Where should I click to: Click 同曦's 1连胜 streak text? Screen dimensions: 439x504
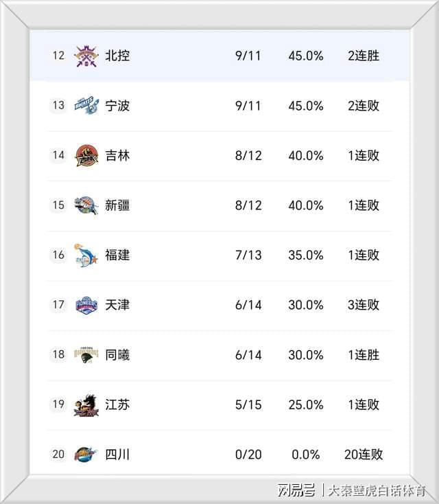coord(363,355)
